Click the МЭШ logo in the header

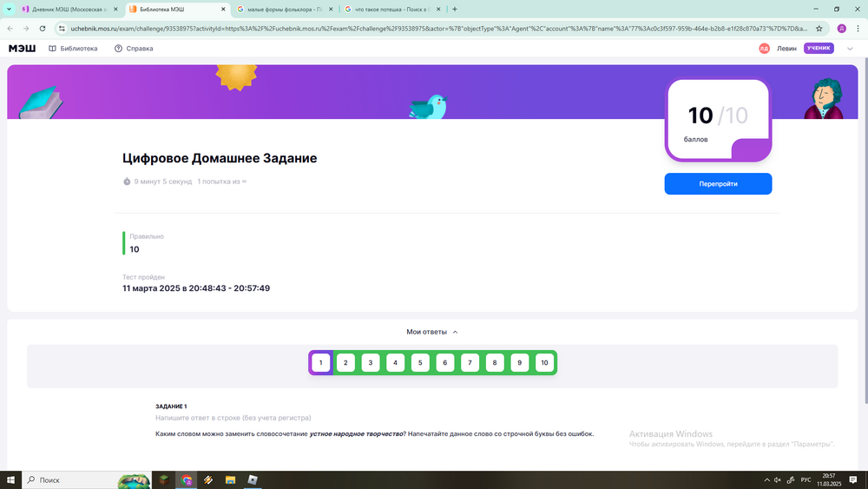[x=22, y=49]
